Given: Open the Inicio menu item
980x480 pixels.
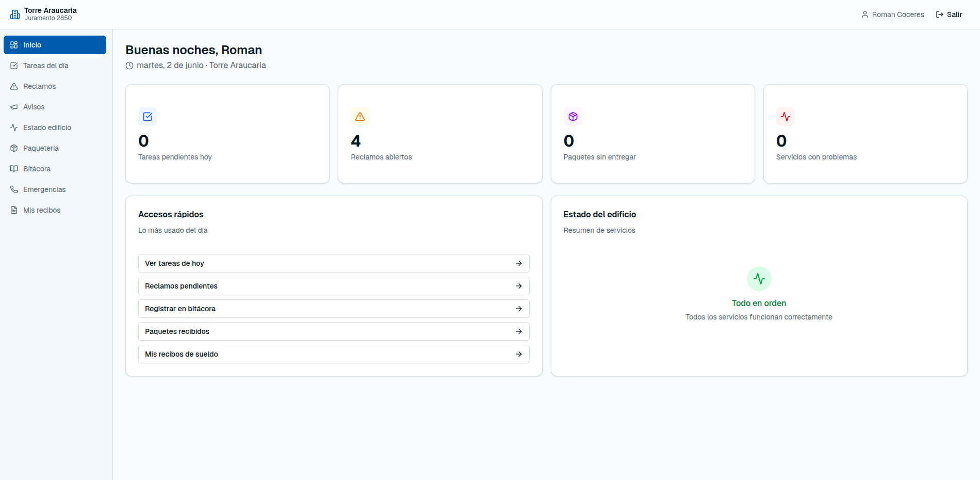Looking at the screenshot, I should (55, 45).
